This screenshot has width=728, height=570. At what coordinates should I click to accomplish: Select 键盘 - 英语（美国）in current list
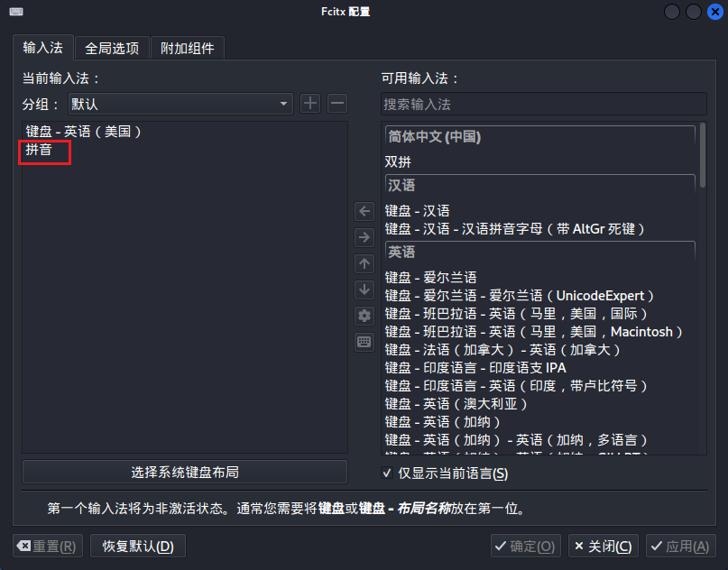click(185, 132)
